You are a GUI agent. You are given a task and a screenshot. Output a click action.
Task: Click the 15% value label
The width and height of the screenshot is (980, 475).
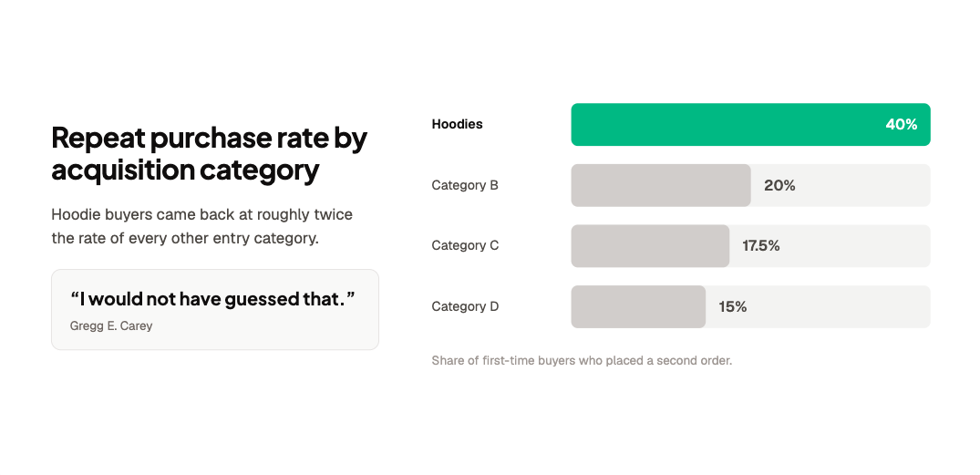733,306
